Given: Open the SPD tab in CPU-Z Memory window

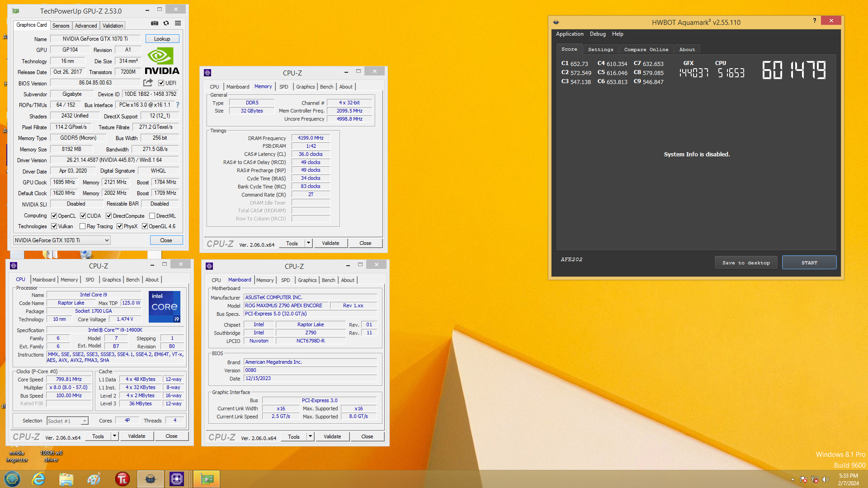Looking at the screenshot, I should [x=284, y=87].
